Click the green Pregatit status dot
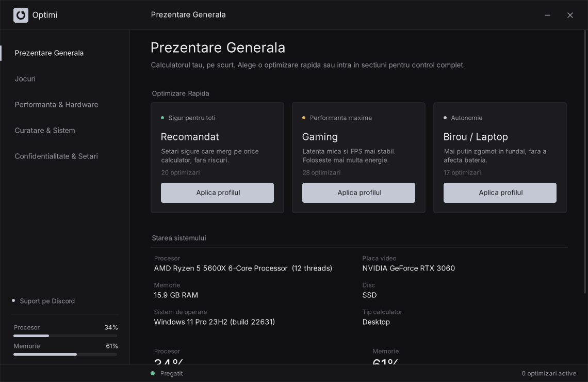 153,373
